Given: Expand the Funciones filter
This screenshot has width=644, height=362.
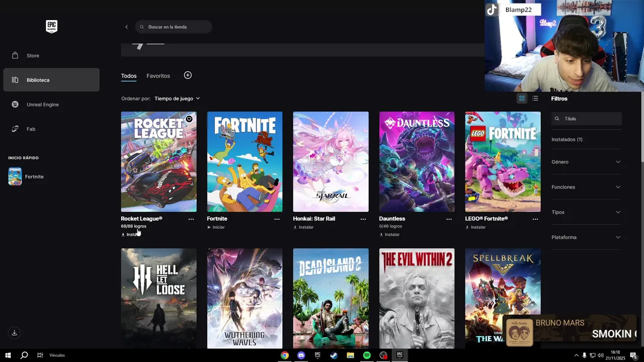Looking at the screenshot, I should pos(587,187).
